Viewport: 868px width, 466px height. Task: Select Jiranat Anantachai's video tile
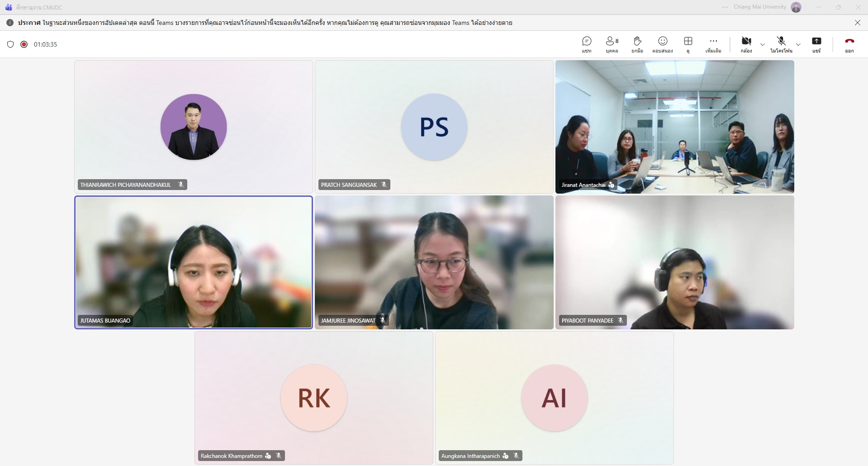click(674, 127)
